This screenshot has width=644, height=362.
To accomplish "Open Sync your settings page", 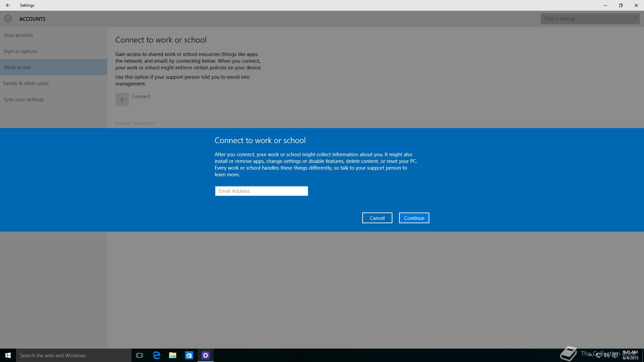I will click(x=24, y=100).
